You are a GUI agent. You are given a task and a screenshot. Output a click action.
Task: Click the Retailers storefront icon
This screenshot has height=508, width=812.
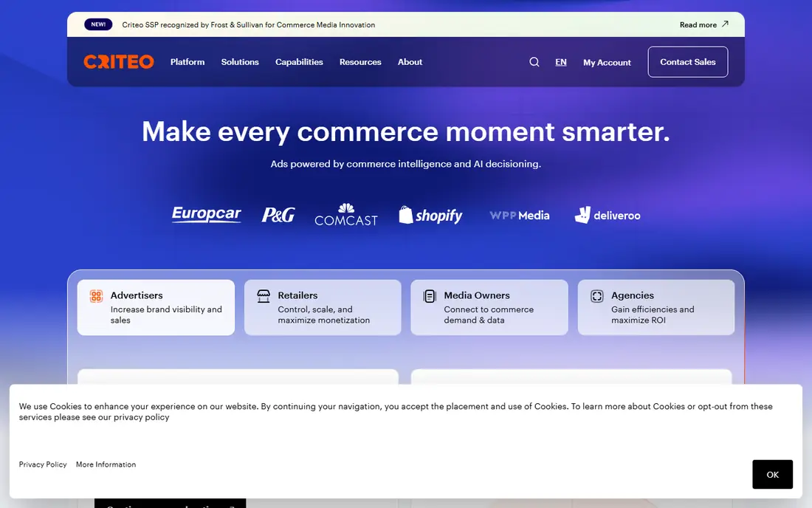tap(264, 296)
